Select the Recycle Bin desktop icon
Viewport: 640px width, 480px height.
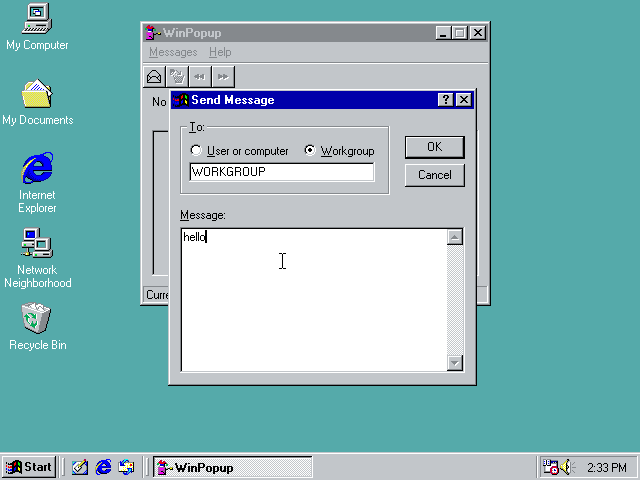(x=37, y=327)
